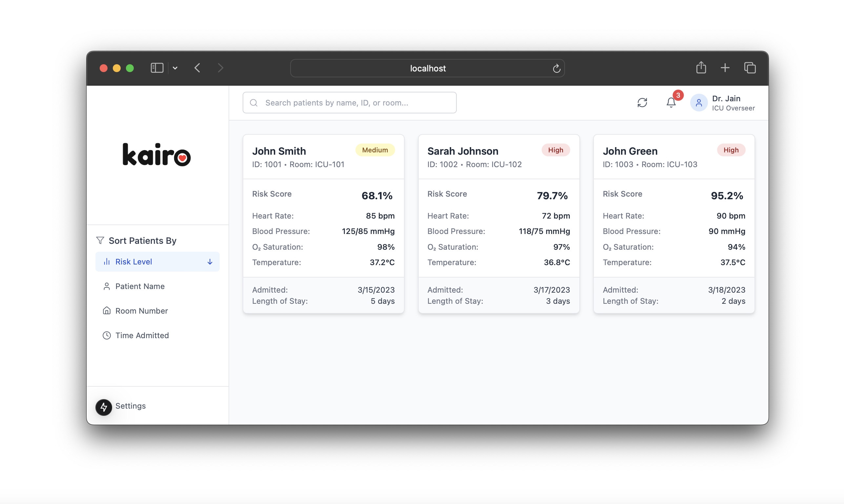This screenshot has height=504, width=844.
Task: Open the notifications bell with badge
Action: click(671, 103)
